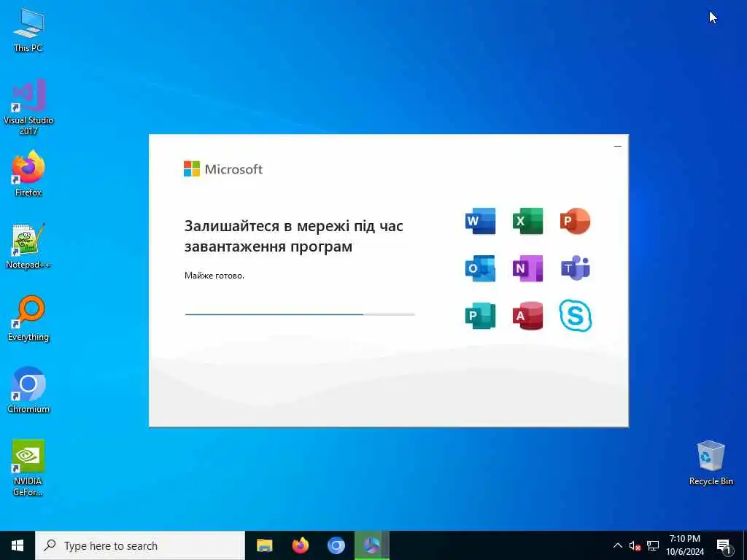Click the installation progress bar
The height and width of the screenshot is (560, 747).
point(300,314)
